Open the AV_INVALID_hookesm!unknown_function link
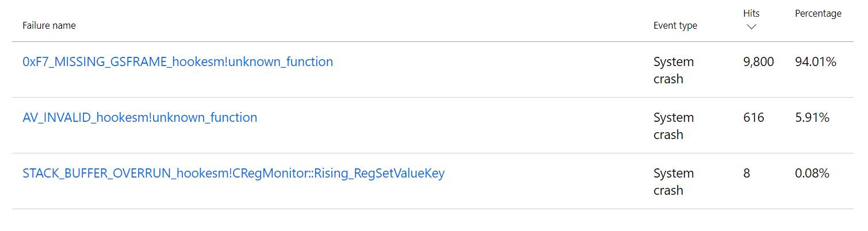 (x=140, y=117)
